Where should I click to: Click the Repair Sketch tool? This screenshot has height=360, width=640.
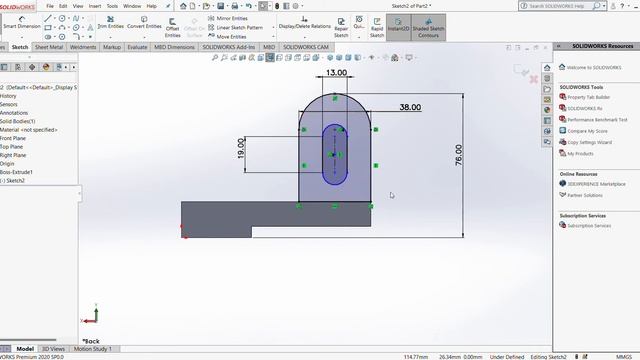(x=341, y=28)
